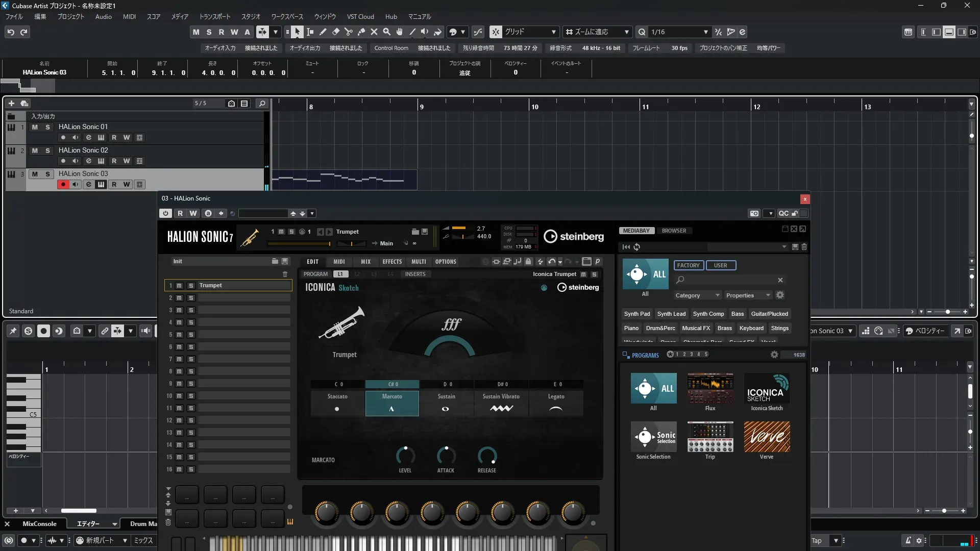Select the Mute X tool
The width and height of the screenshot is (980, 551).
point(374,32)
